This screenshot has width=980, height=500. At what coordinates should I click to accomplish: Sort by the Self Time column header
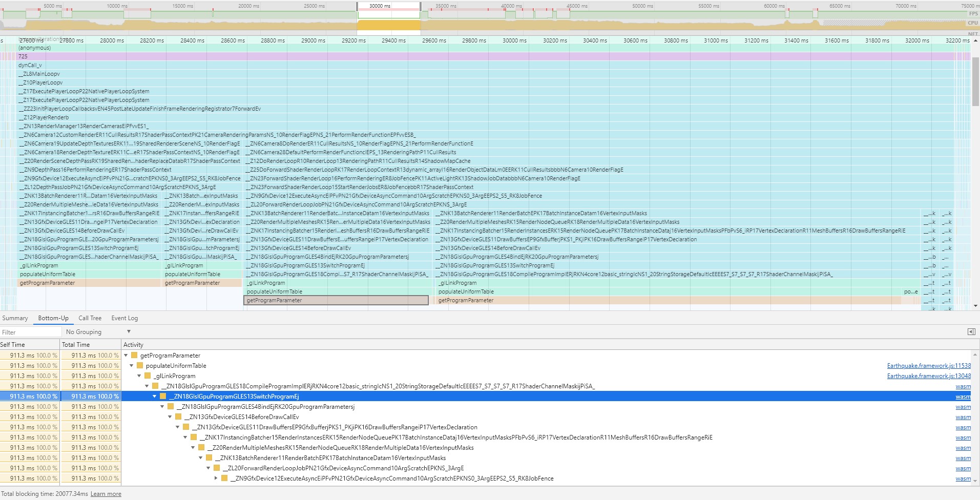[x=30, y=345]
